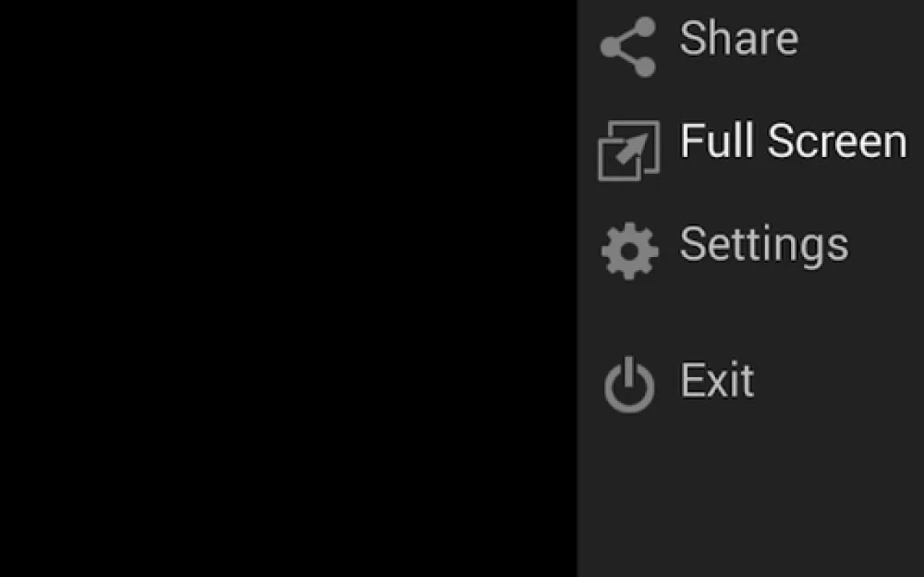Select the Full Screen text label

tap(793, 141)
